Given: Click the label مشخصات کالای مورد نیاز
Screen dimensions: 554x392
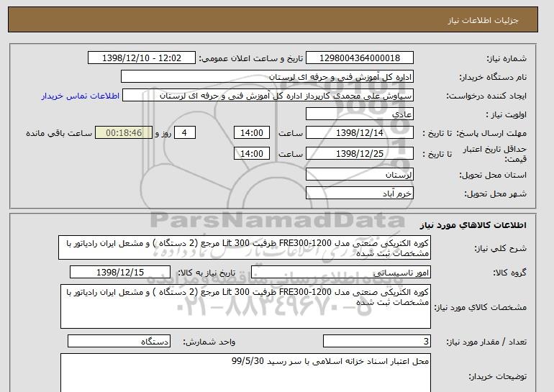Looking at the screenshot, I should [480, 307].
